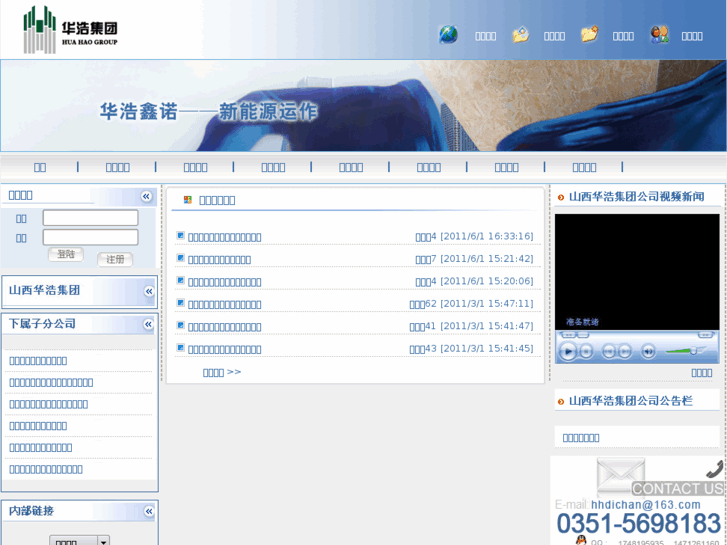Collapse the 内部链接 panel
The height and width of the screenshot is (545, 727).
click(149, 511)
